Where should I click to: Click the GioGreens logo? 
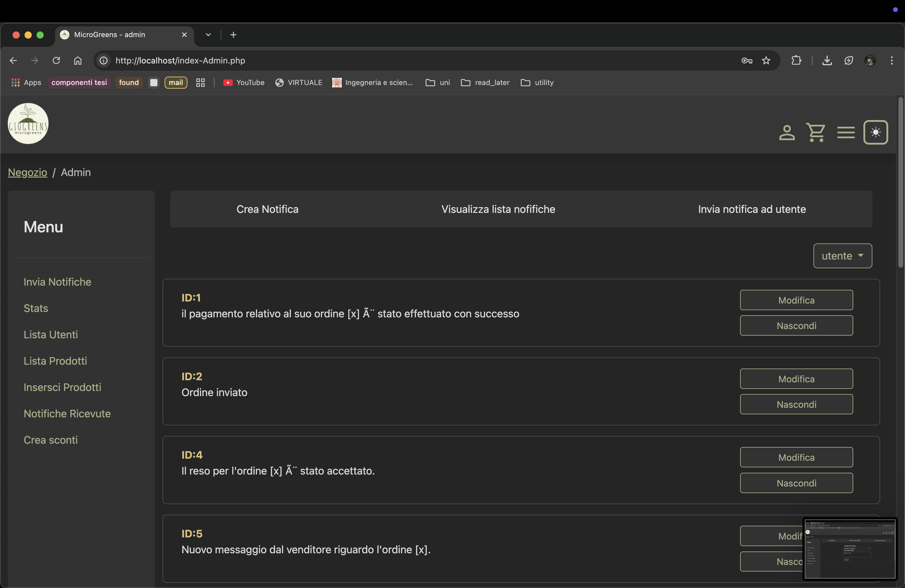[x=28, y=124]
